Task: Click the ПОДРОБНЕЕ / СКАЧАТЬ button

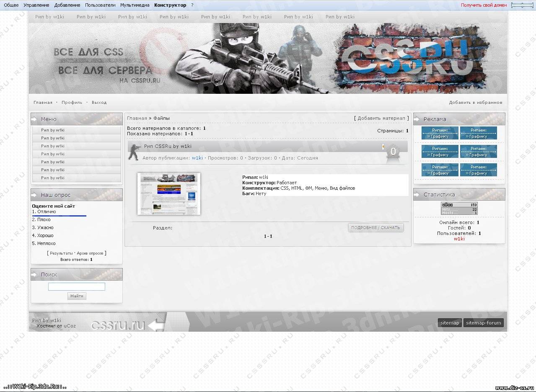Action: 376,227
